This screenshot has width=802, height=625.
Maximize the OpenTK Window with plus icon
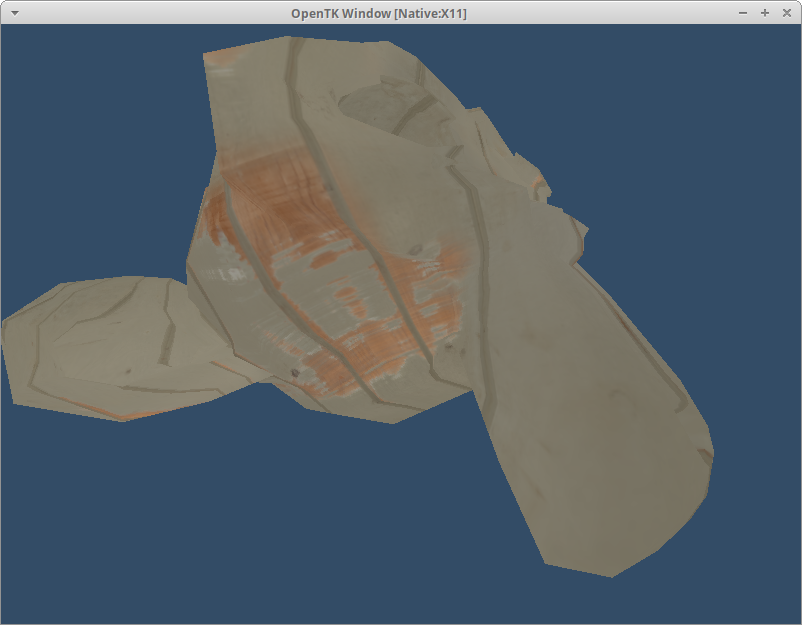point(765,13)
